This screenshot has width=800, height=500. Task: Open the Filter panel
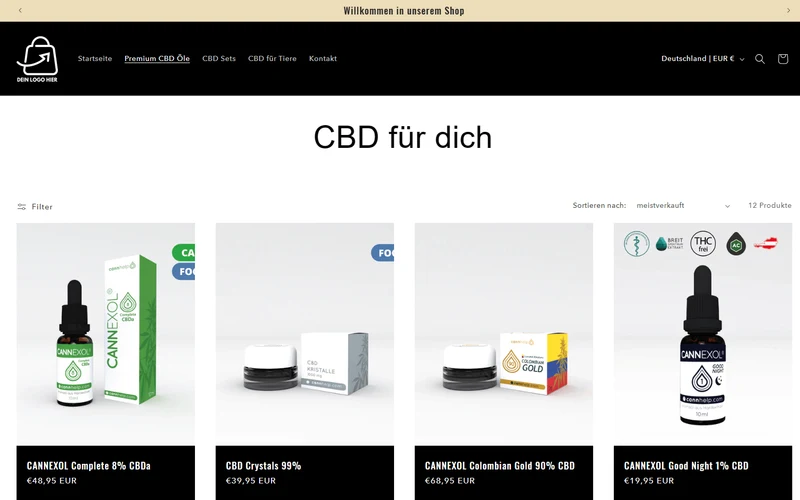(35, 207)
